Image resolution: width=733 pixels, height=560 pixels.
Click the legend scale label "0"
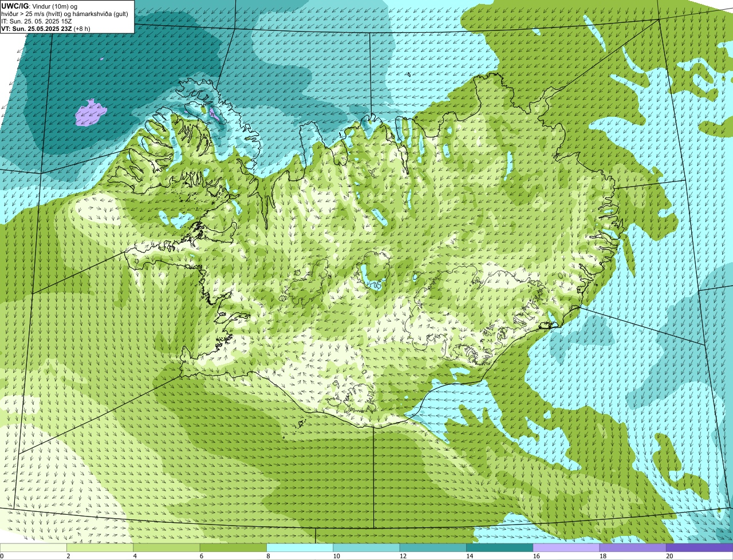coord(2,556)
